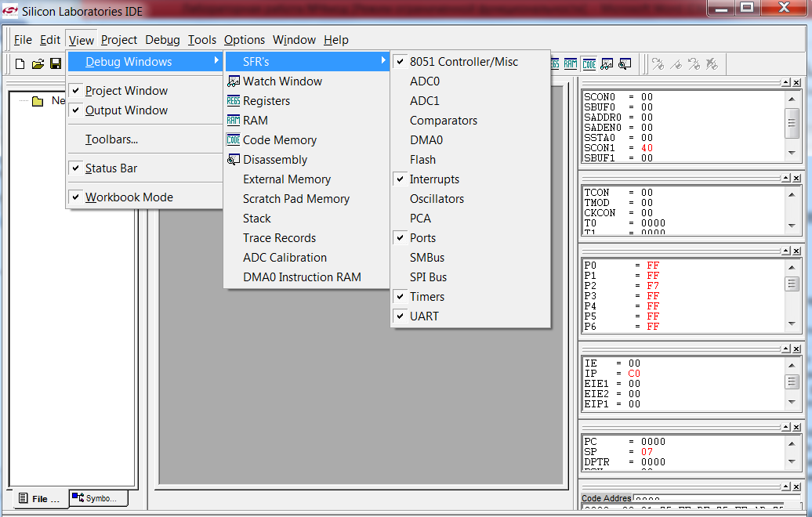
Task: Click the red SCON1 value 40
Action: point(647,148)
